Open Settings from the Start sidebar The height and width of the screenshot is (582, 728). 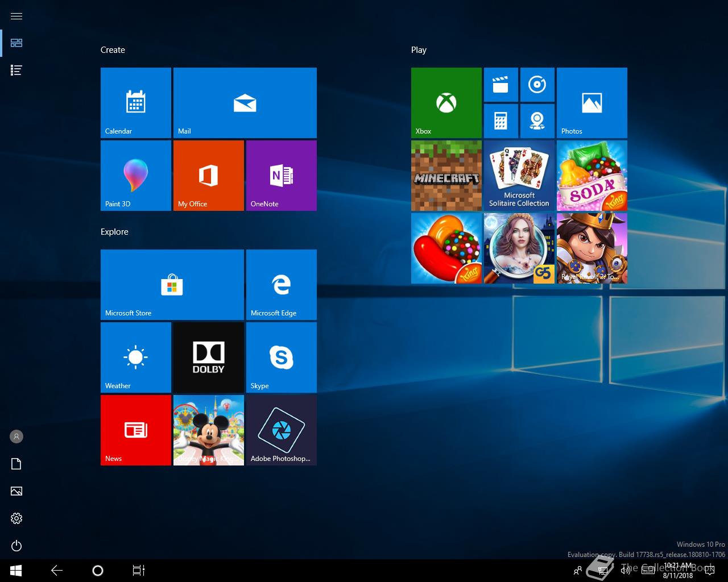point(16,518)
